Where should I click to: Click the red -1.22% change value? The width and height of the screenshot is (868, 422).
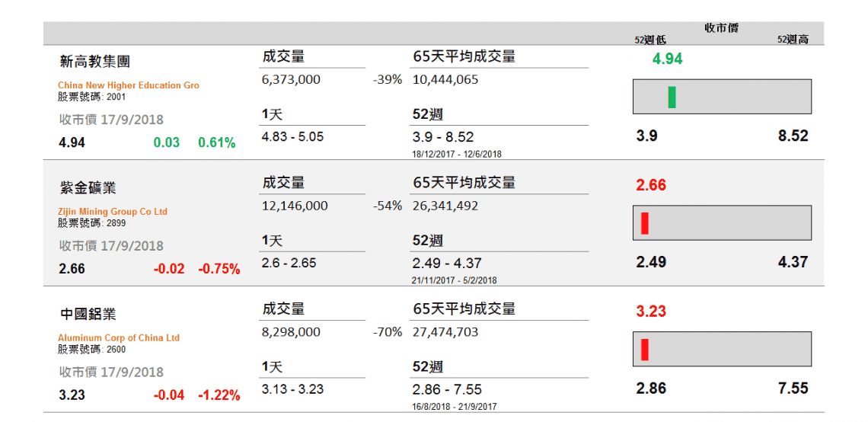pyautogui.click(x=219, y=395)
